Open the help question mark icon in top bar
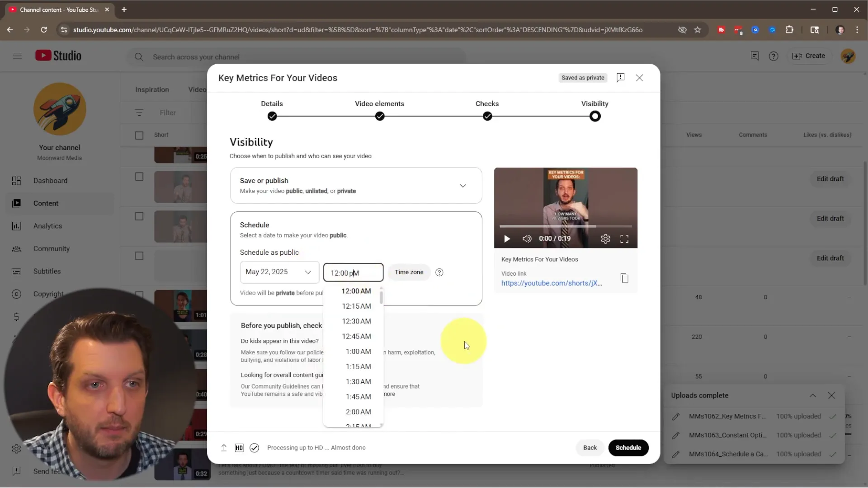 774,56
